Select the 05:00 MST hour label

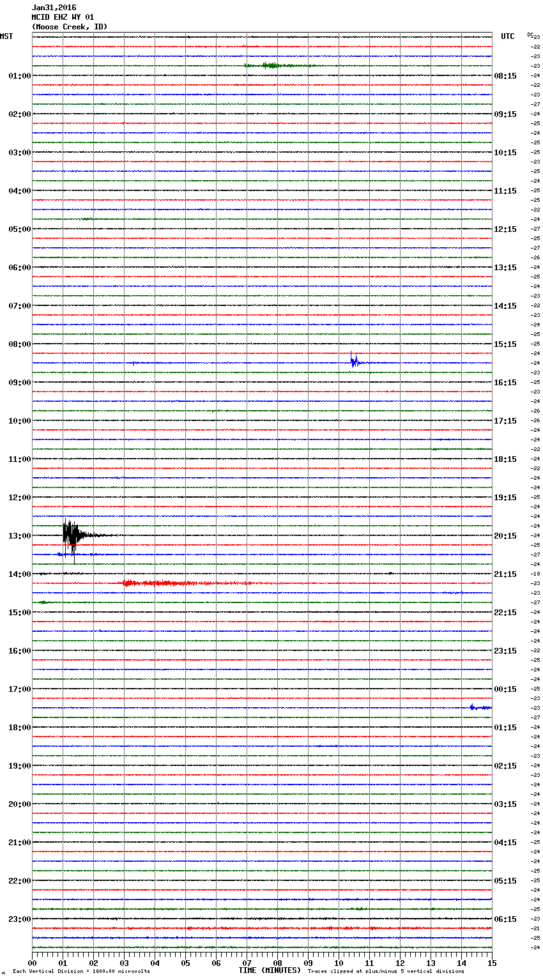(x=19, y=229)
